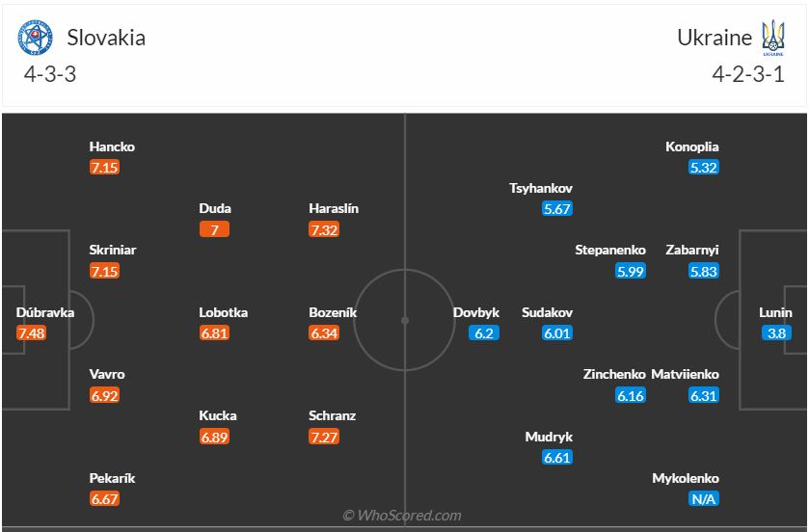Open the Slovakia team name link
The image size is (809, 532).
coord(106,39)
